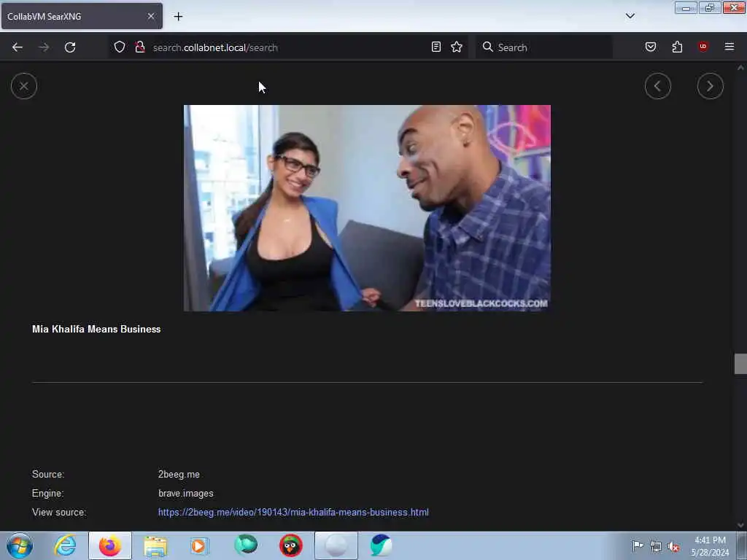The width and height of the screenshot is (747, 560).
Task: Reload the current page
Action: (x=70, y=47)
